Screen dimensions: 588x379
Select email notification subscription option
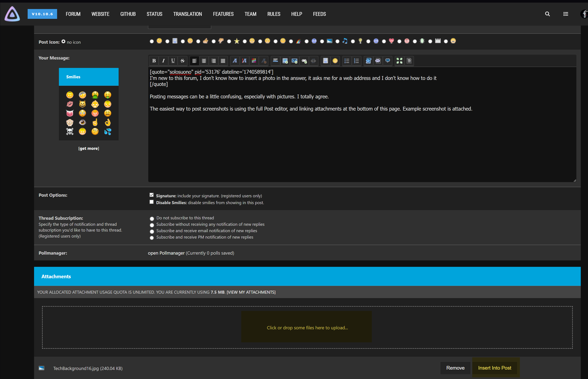click(152, 231)
